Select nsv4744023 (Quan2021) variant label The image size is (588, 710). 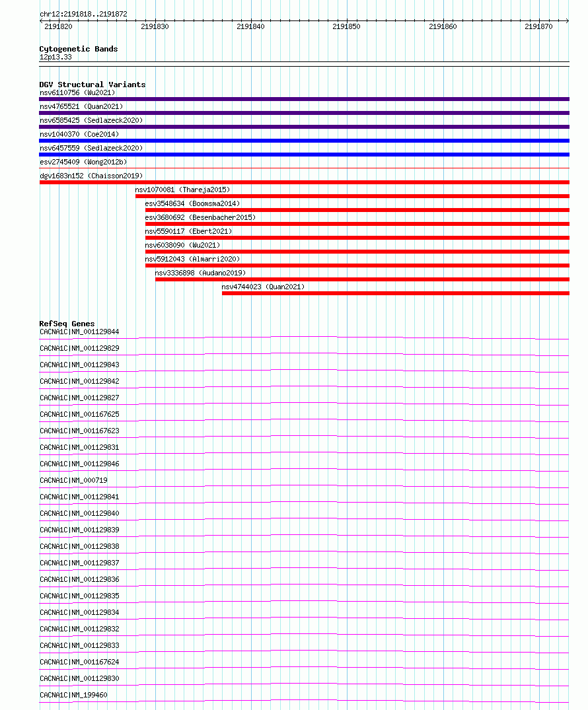(x=263, y=287)
